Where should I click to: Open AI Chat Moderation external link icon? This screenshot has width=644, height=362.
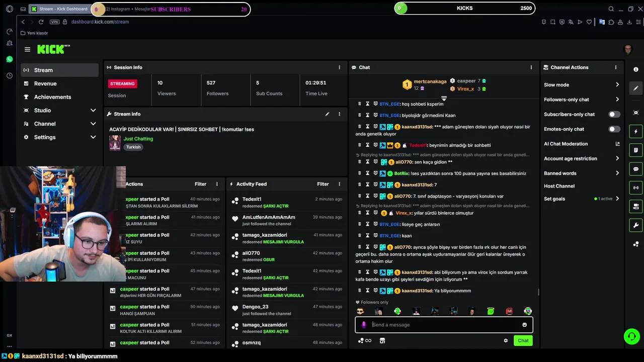[617, 144]
